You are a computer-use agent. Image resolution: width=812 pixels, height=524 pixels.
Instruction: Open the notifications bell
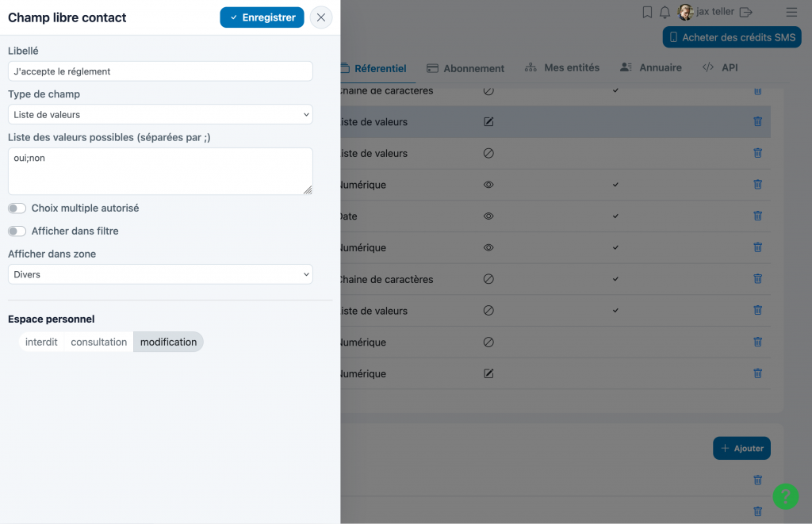click(x=665, y=12)
